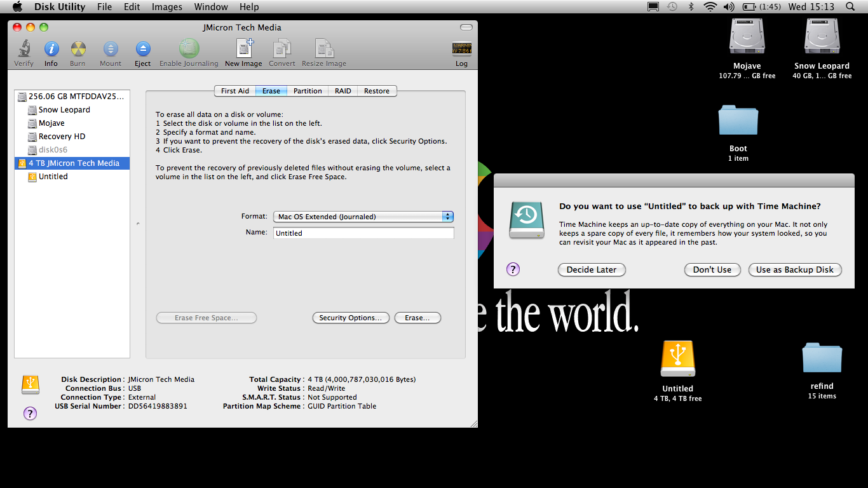Viewport: 868px width, 488px height.
Task: Click the Erase Free Space button
Action: [207, 318]
